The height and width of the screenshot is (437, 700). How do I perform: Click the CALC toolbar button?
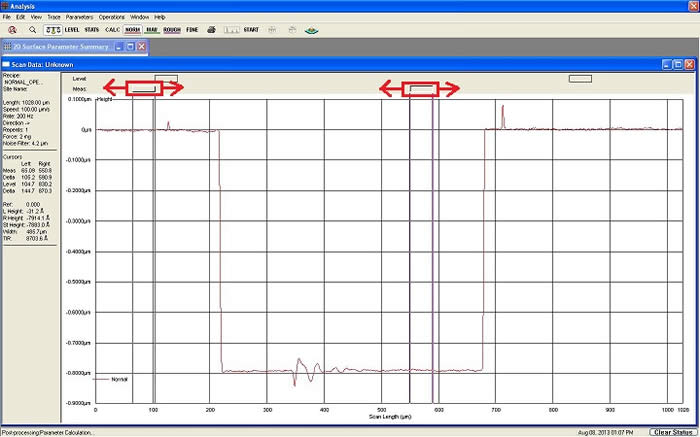tap(112, 30)
